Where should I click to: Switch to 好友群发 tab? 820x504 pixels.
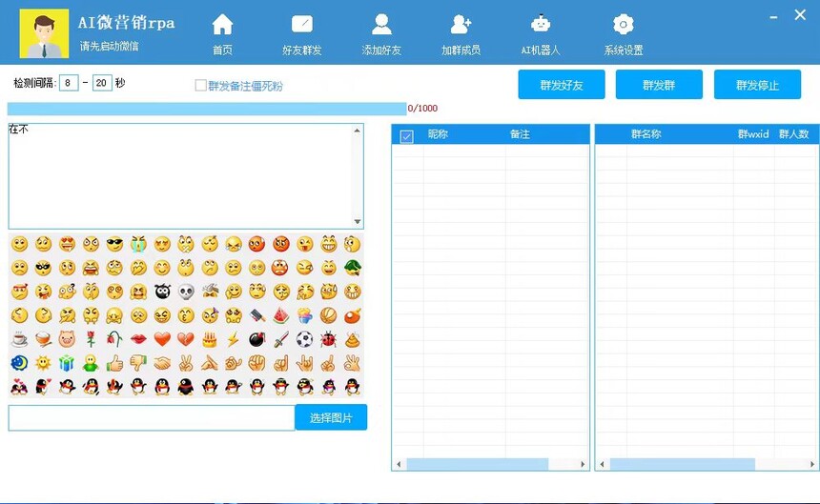[302, 34]
